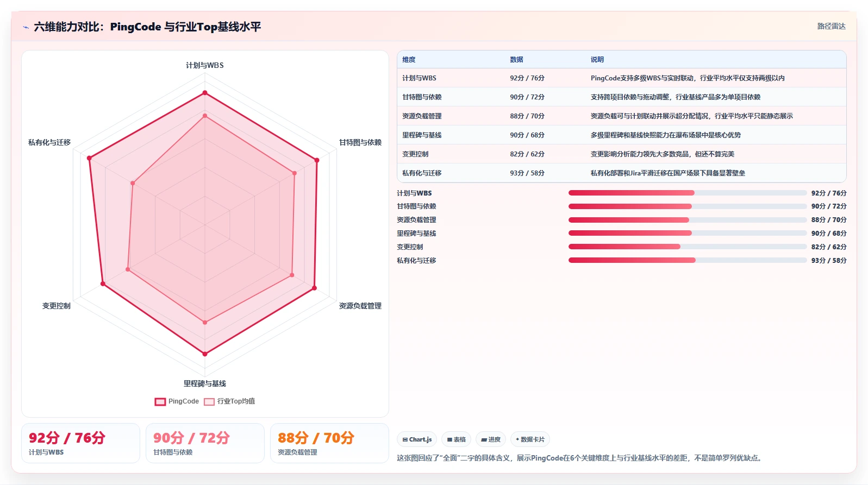Click the 甘特图与依赖 radar axis label
Screen dimensions: 868x485
360,142
